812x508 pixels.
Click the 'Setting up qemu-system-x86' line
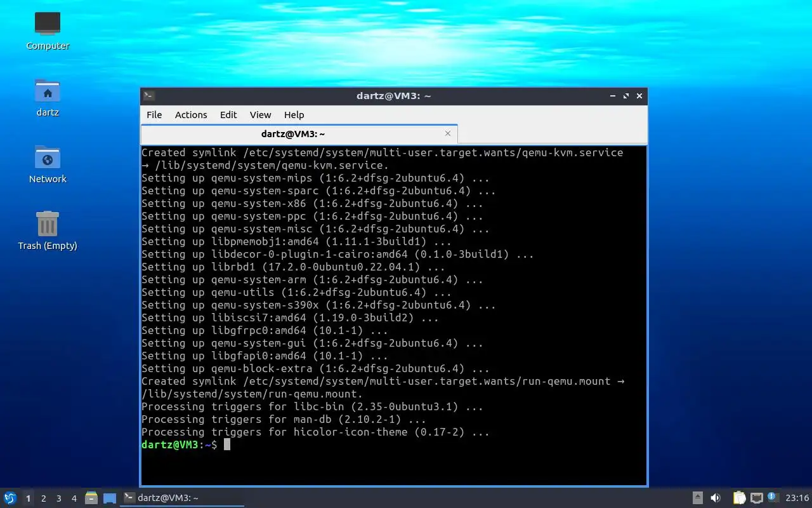[312, 203]
